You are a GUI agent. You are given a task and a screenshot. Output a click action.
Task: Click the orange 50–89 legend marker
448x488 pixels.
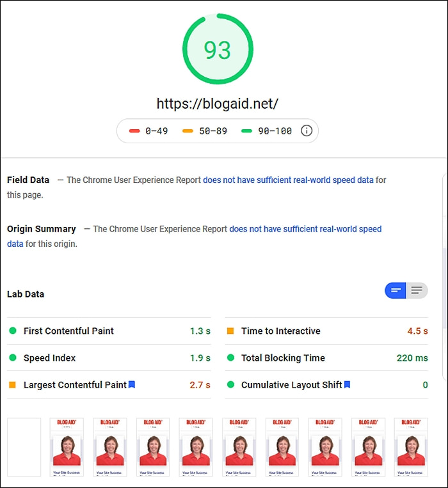point(188,131)
